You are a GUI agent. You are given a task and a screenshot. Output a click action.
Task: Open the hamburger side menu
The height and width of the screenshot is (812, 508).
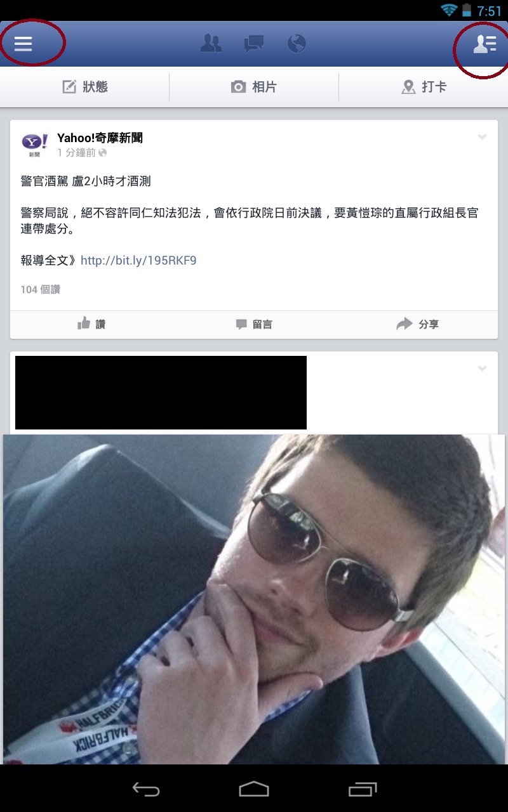tap(23, 43)
